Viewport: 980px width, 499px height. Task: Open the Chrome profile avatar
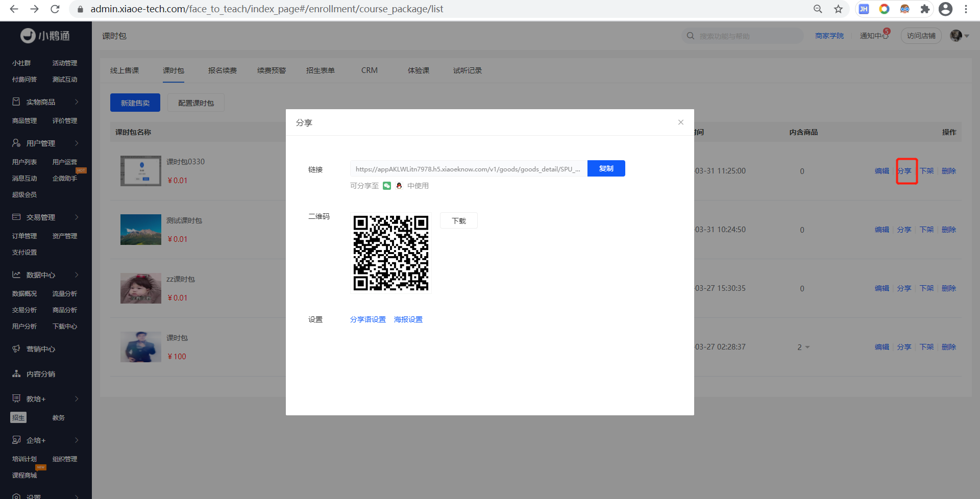coord(945,9)
